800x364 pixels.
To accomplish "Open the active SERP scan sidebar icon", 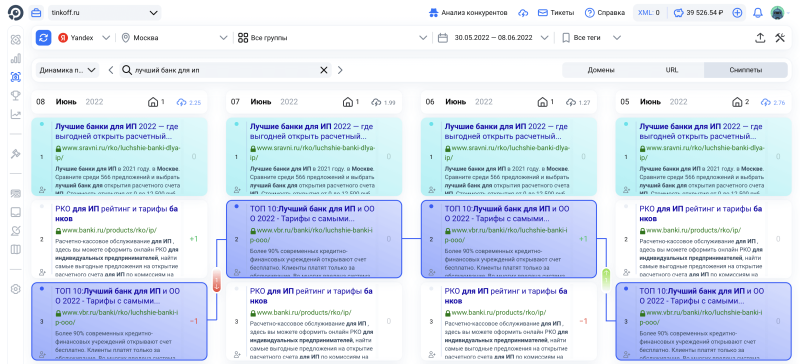I will pos(16,77).
